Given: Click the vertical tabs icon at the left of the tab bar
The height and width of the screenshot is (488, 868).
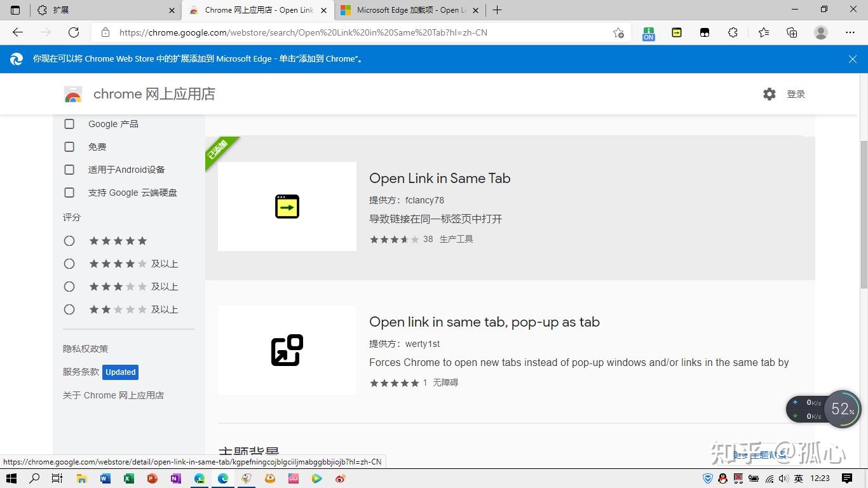Looking at the screenshot, I should tap(16, 10).
